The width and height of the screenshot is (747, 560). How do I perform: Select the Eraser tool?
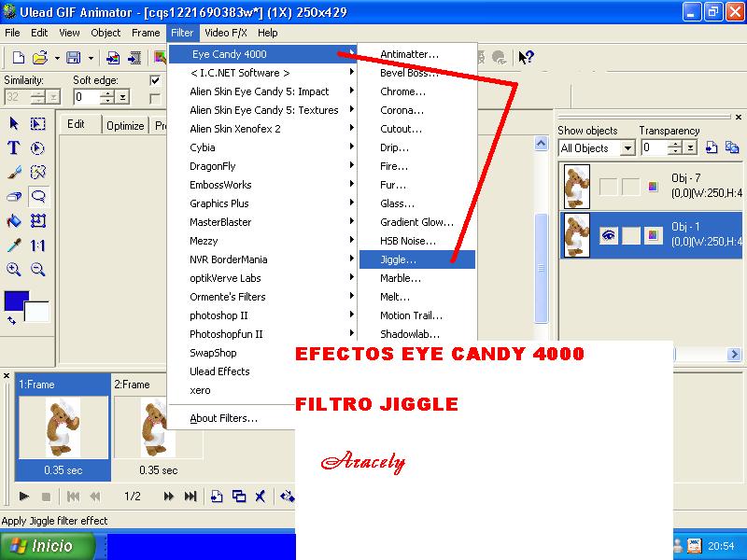click(14, 196)
